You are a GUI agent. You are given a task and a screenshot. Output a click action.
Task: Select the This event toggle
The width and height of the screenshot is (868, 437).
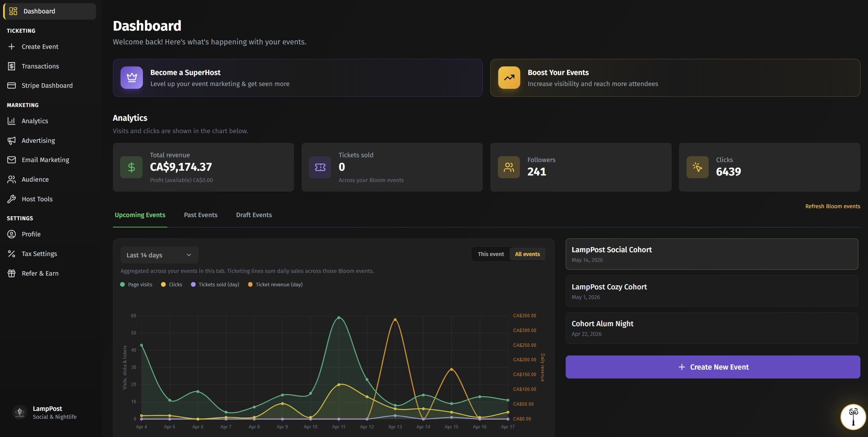tap(491, 254)
